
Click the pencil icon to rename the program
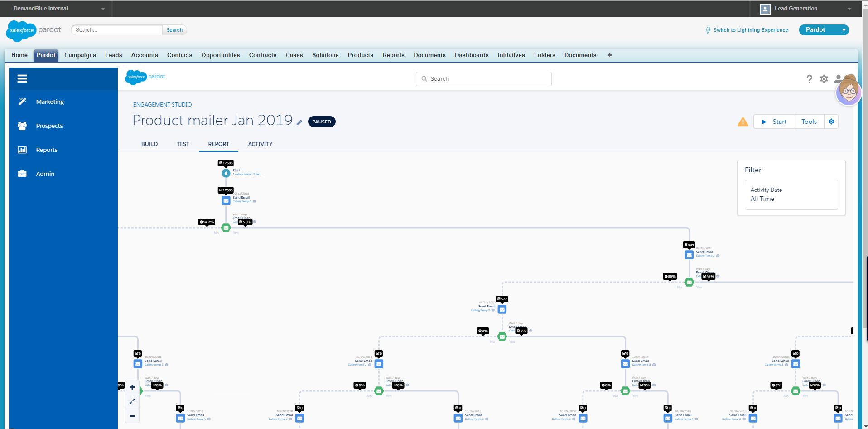click(299, 122)
